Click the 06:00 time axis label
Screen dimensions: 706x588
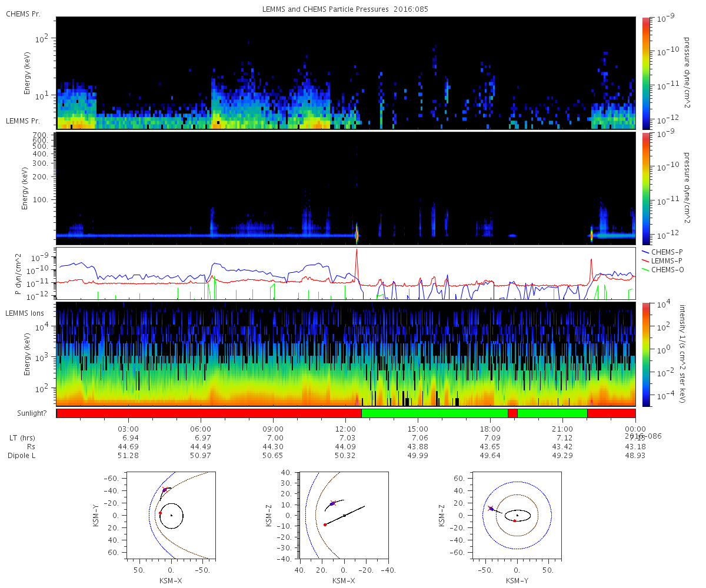pyautogui.click(x=201, y=429)
